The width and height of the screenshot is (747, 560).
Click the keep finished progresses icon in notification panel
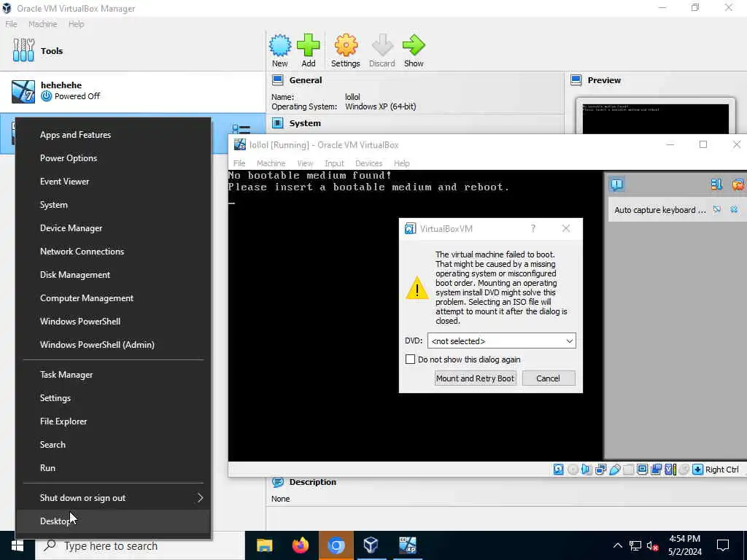click(716, 184)
